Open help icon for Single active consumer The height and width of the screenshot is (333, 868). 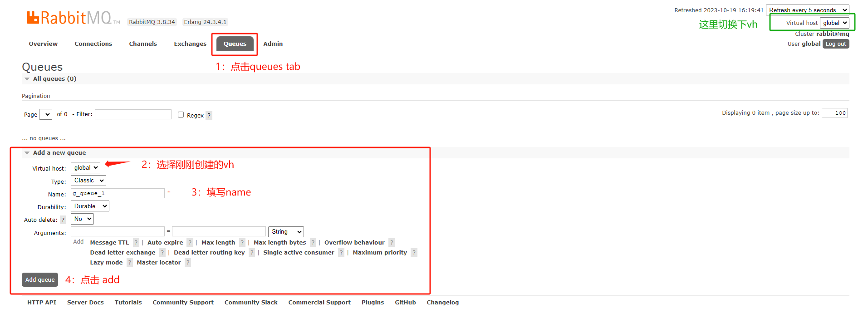pos(341,252)
